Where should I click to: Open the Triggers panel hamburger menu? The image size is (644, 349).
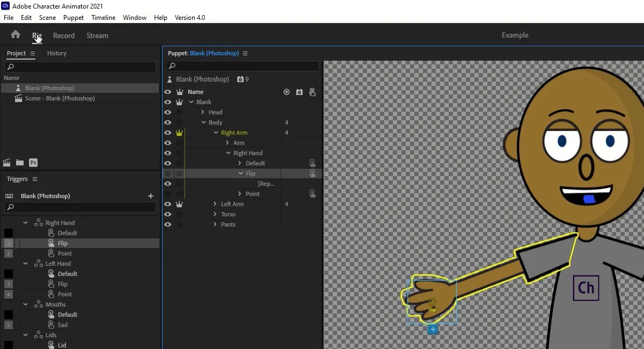click(34, 179)
